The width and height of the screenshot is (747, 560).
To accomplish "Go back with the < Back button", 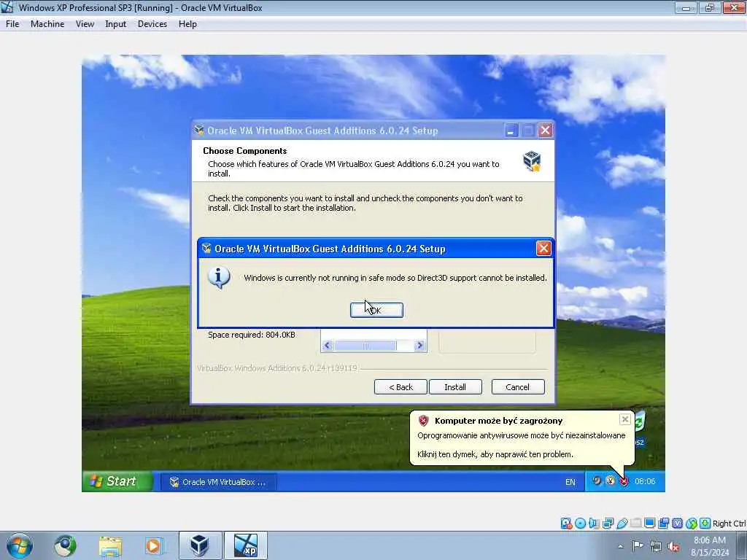I will coord(400,386).
